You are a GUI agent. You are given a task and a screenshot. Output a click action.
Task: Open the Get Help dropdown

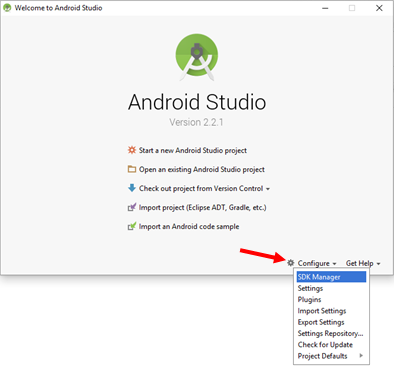click(363, 263)
